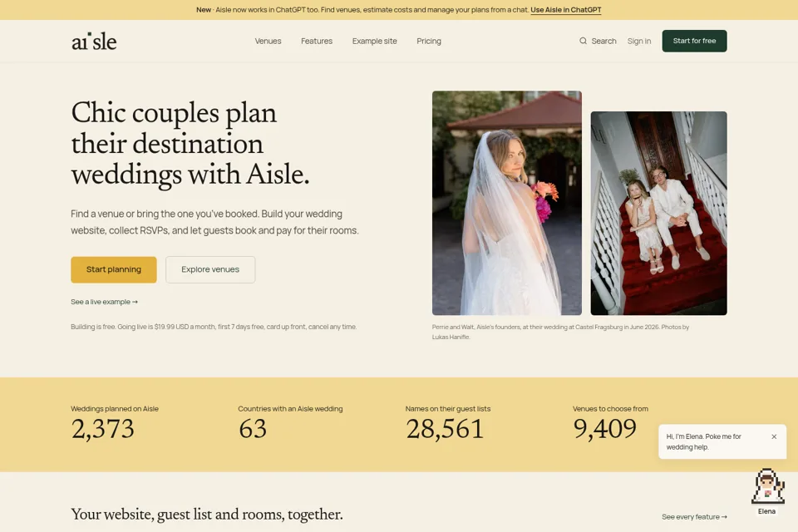Click the 63 countries figure

[253, 429]
